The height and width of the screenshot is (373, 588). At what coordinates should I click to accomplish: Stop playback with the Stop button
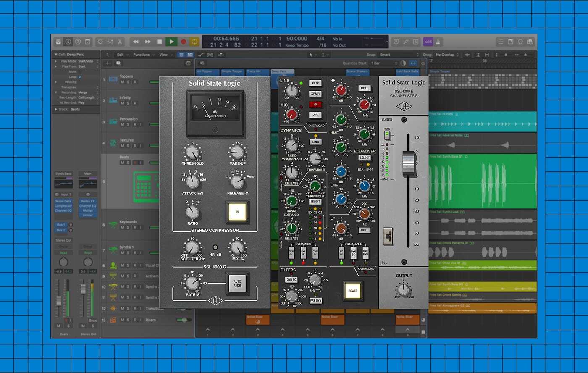160,42
